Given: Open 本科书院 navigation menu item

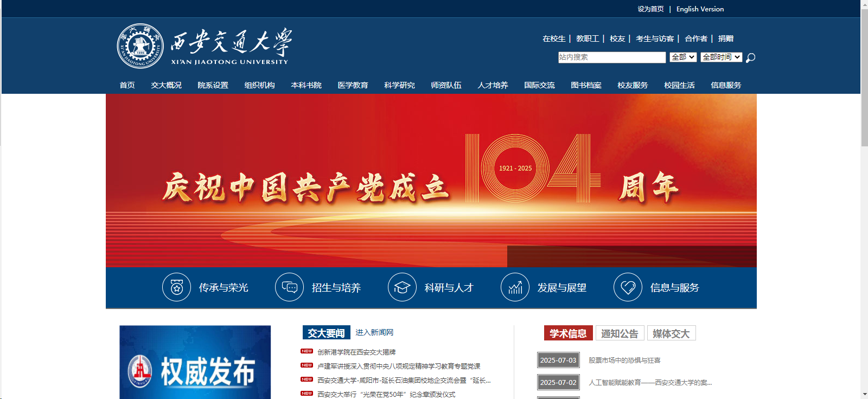Looking at the screenshot, I should pyautogui.click(x=307, y=85).
